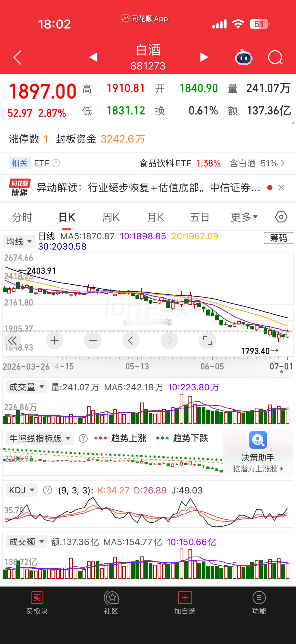Image resolution: width=296 pixels, height=644 pixels.
Task: Zoom in chart with plus button
Action: (54, 340)
